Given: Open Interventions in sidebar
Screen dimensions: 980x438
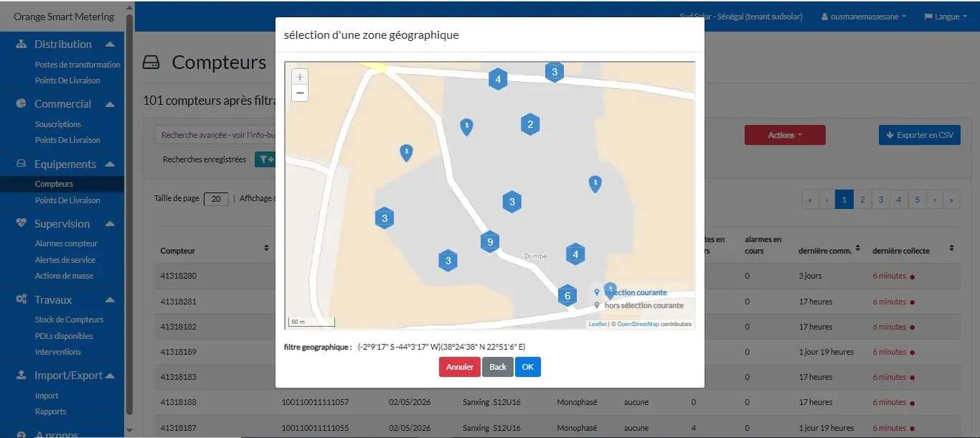Looking at the screenshot, I should (58, 352).
